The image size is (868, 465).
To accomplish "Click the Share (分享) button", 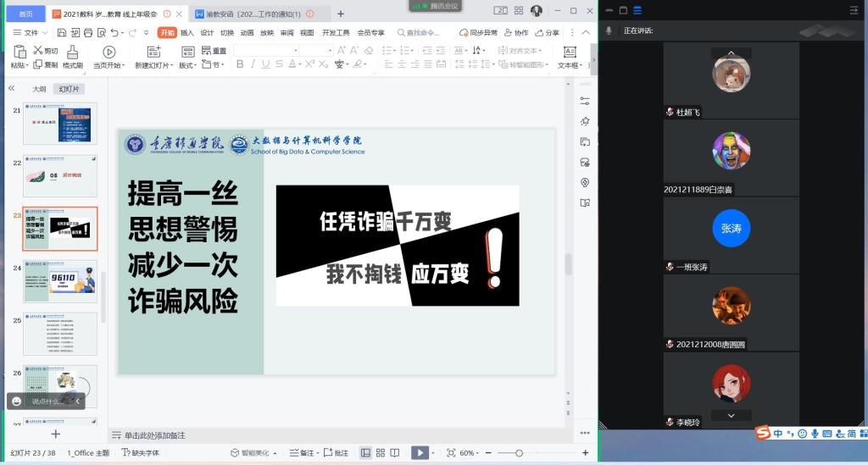I will pyautogui.click(x=547, y=33).
